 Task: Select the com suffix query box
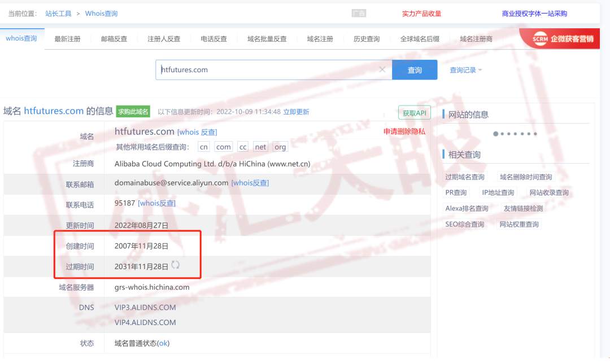tap(223, 147)
